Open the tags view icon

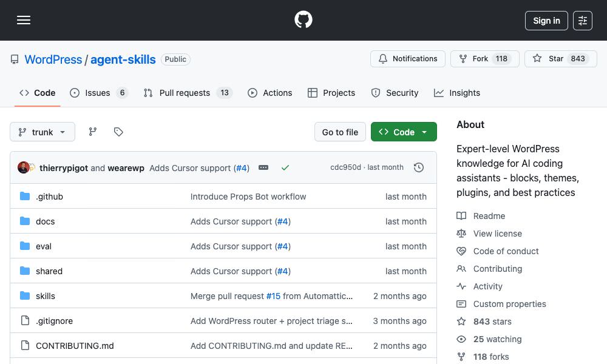[x=118, y=132]
